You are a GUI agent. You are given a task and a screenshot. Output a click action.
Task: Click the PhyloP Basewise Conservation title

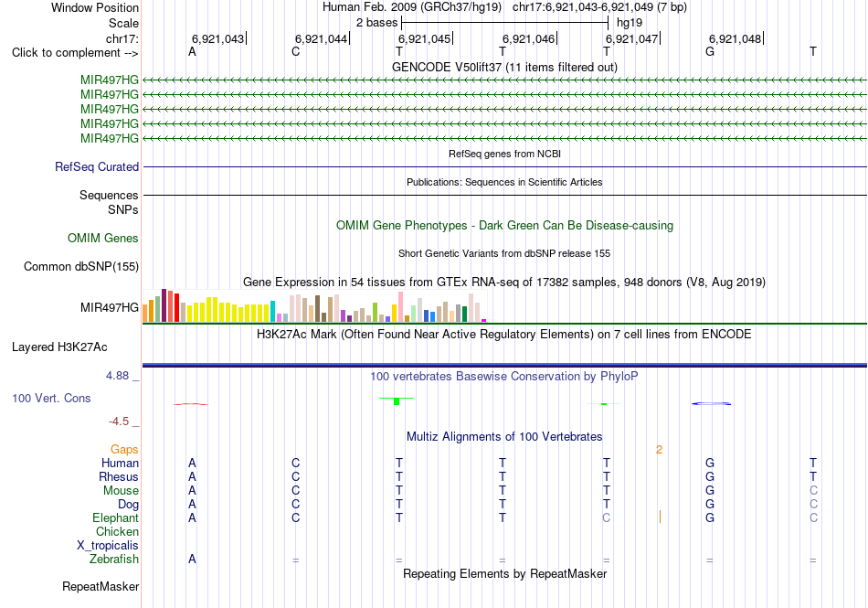[504, 376]
